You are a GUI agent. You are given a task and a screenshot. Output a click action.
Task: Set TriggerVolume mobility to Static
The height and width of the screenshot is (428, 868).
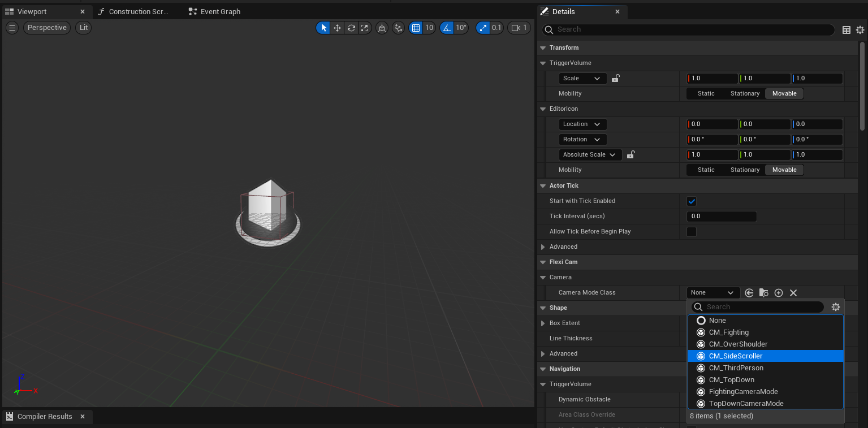706,94
